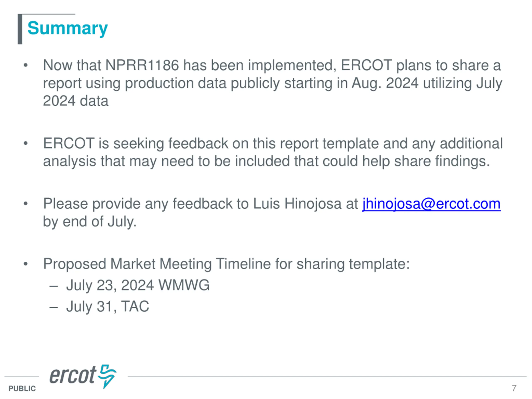The image size is (532, 399).
Task: Click the name Luis Hinojosa
Action: click(x=297, y=204)
